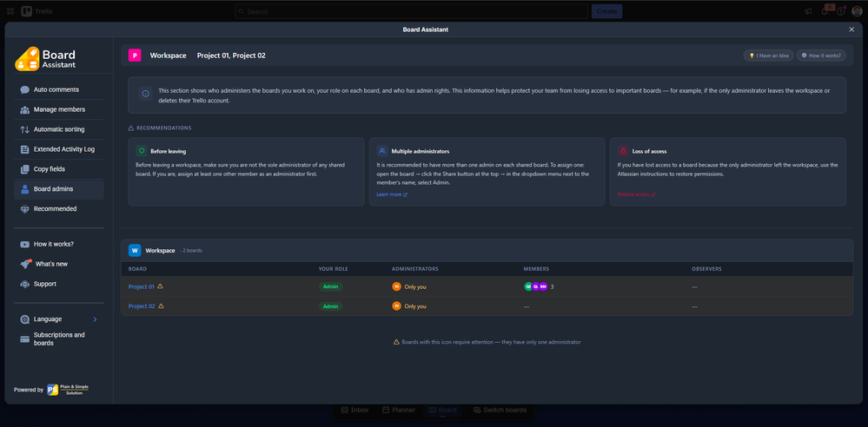Open Manage members section
This screenshot has height=427, width=868.
(59, 109)
